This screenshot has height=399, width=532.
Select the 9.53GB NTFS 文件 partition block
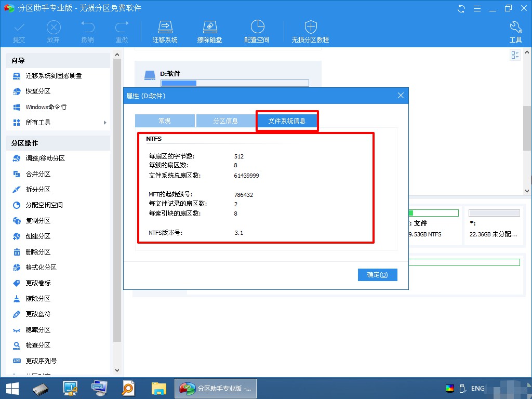tap(434, 225)
